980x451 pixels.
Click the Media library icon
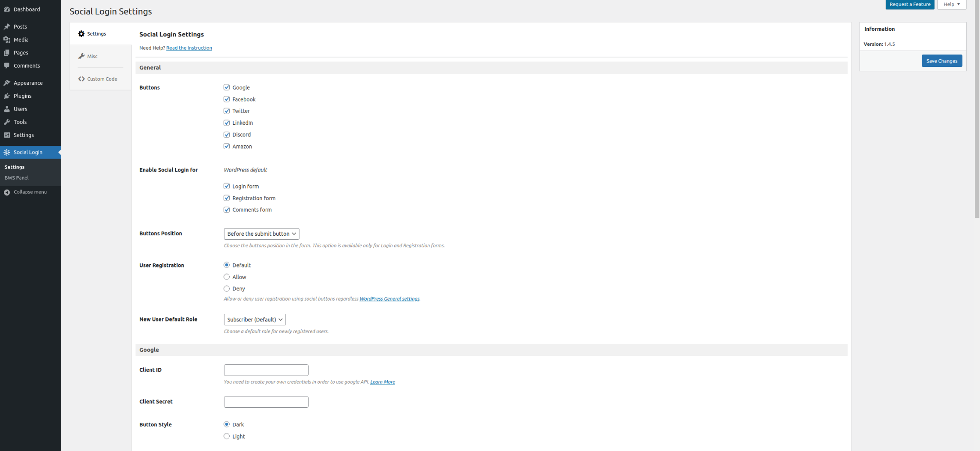[x=7, y=39]
